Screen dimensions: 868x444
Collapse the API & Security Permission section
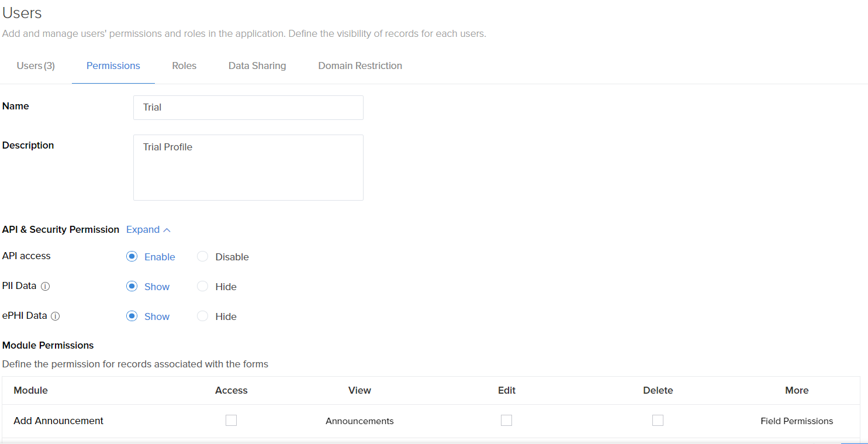coord(148,229)
